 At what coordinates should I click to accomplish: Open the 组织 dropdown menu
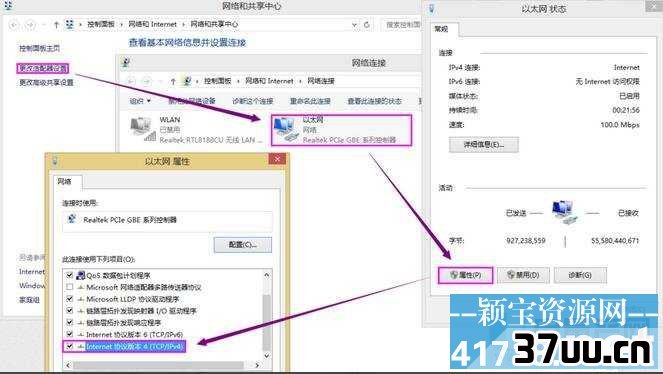[x=140, y=101]
